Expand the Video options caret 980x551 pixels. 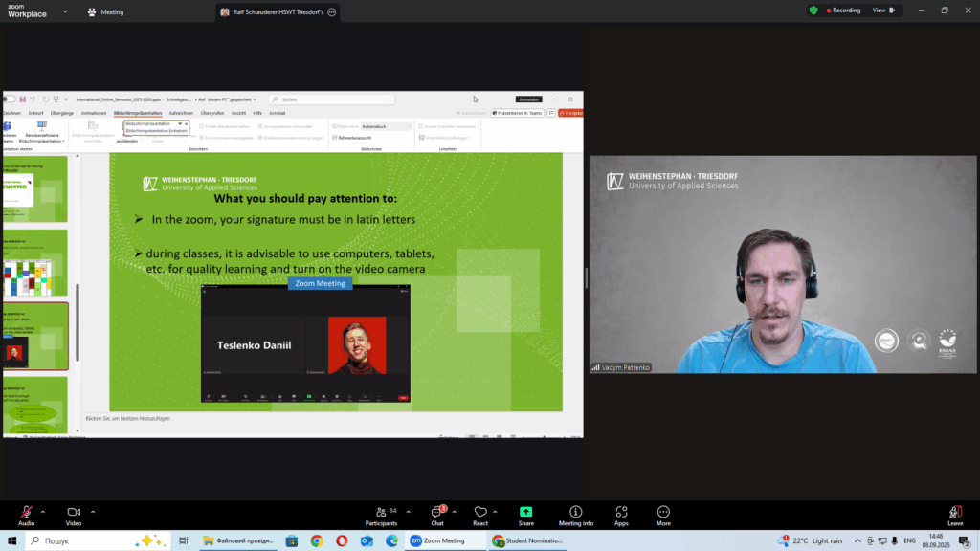click(92, 511)
